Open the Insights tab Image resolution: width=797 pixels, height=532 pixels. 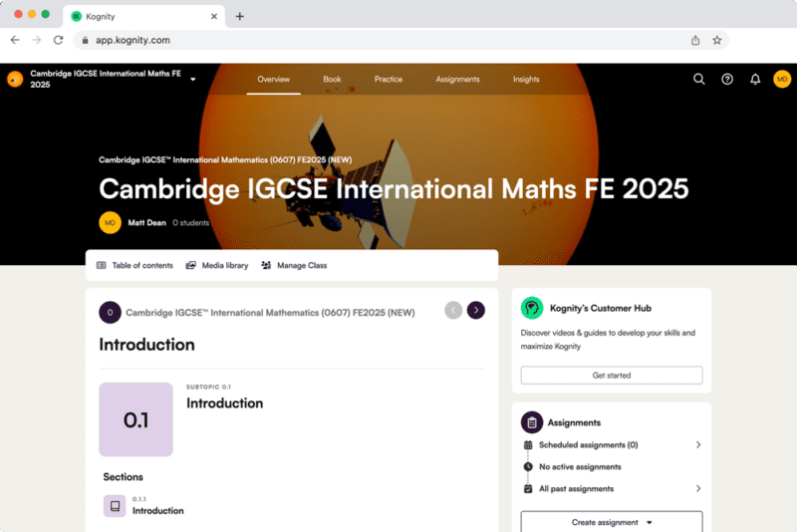point(526,79)
